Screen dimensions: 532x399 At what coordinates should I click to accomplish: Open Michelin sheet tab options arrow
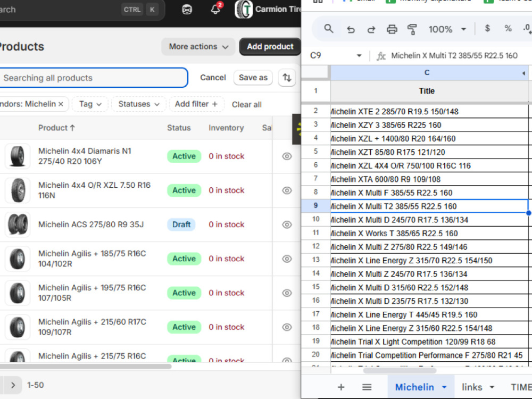pyautogui.click(x=444, y=387)
